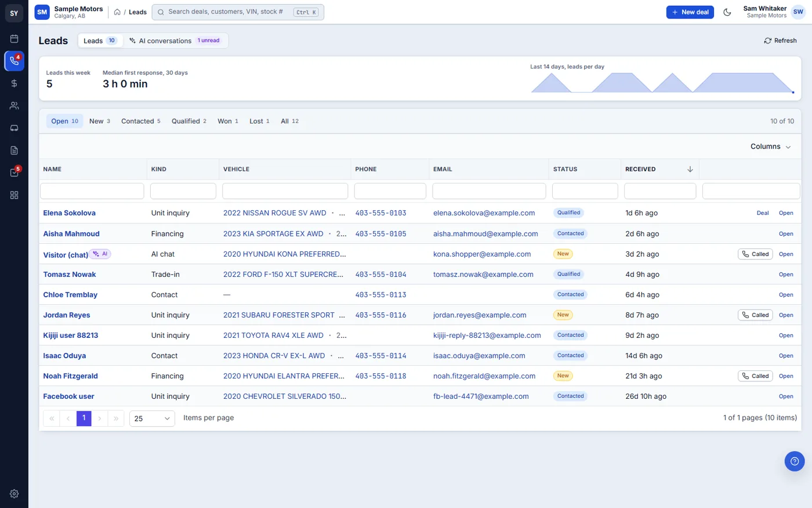Click Deal link for Elena Sokolova
The height and width of the screenshot is (508, 812).
click(763, 213)
